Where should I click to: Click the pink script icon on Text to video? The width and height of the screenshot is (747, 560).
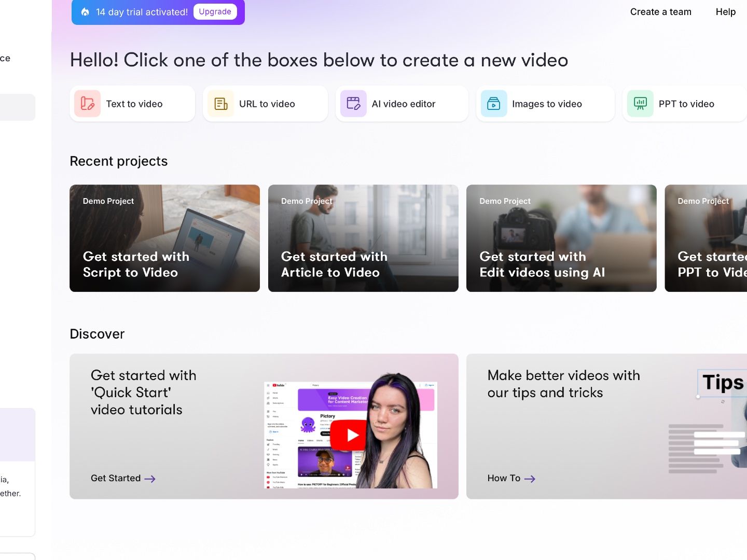tap(87, 103)
